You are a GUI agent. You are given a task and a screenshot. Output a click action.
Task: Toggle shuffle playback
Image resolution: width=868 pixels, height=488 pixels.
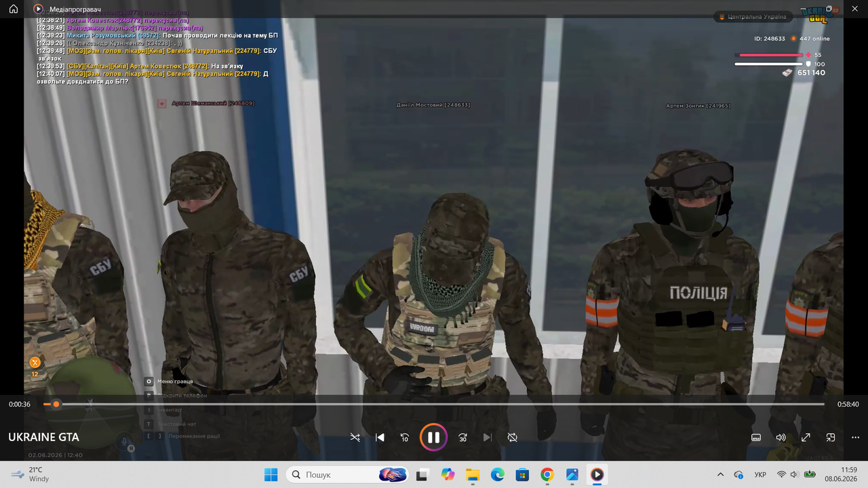point(355,437)
